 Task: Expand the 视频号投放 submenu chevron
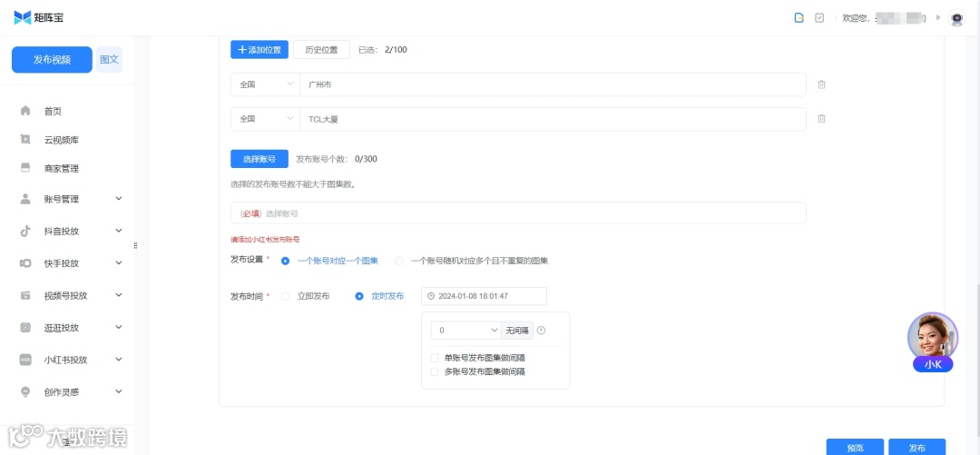[x=119, y=295]
